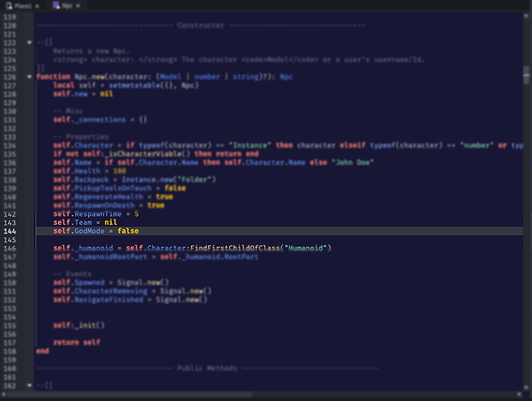Screen dimensions: 532x401
Task: Click the 'self.RespawnTime = 5' line
Action: [x=96, y=214]
